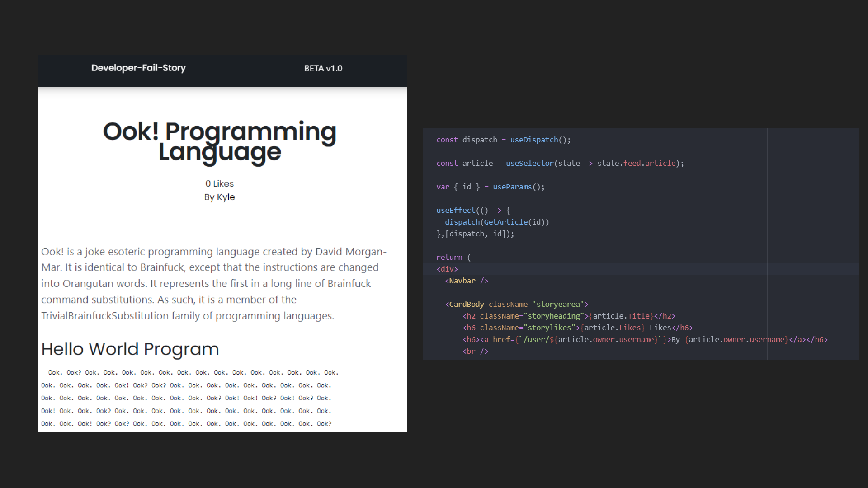Click the <Navbar /> code line

point(467,281)
